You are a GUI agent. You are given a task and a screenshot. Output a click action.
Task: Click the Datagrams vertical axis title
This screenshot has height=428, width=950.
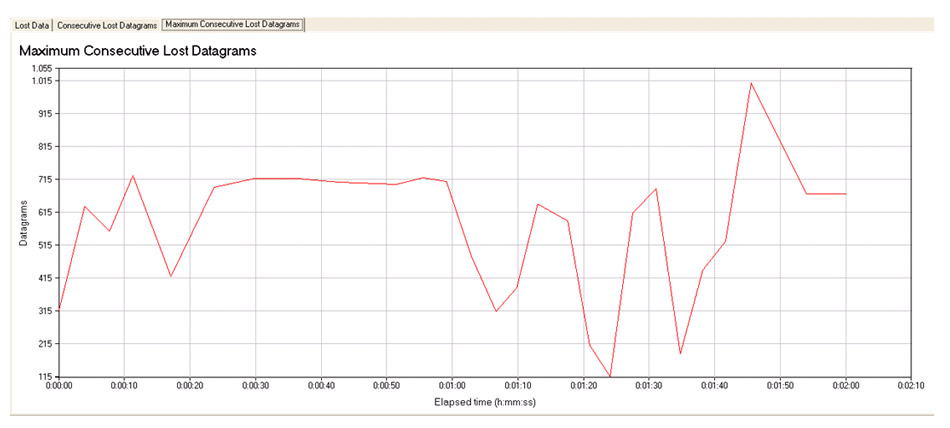coord(24,222)
